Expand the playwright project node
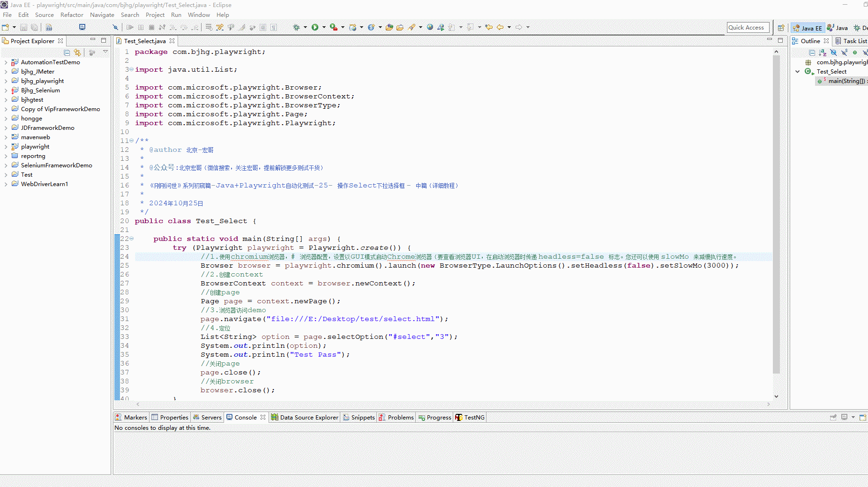This screenshot has width=868, height=487. click(x=6, y=147)
